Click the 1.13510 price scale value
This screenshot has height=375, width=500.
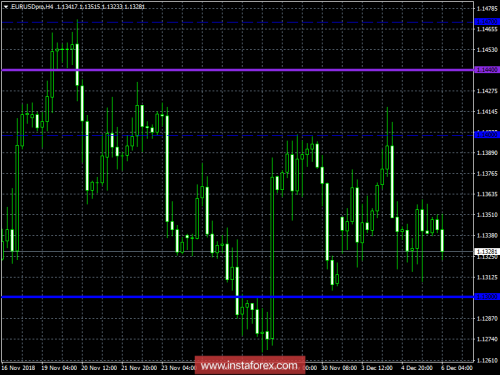click(x=487, y=215)
